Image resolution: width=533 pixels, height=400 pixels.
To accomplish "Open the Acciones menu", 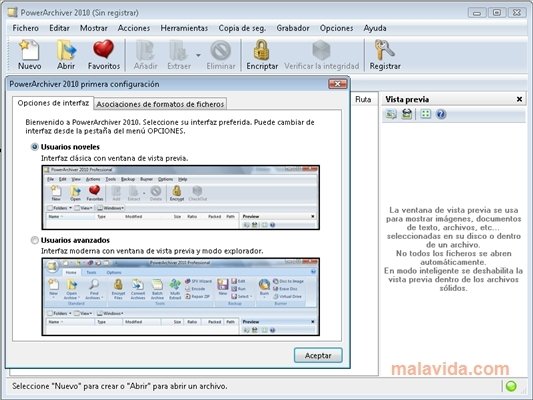I will tap(134, 28).
